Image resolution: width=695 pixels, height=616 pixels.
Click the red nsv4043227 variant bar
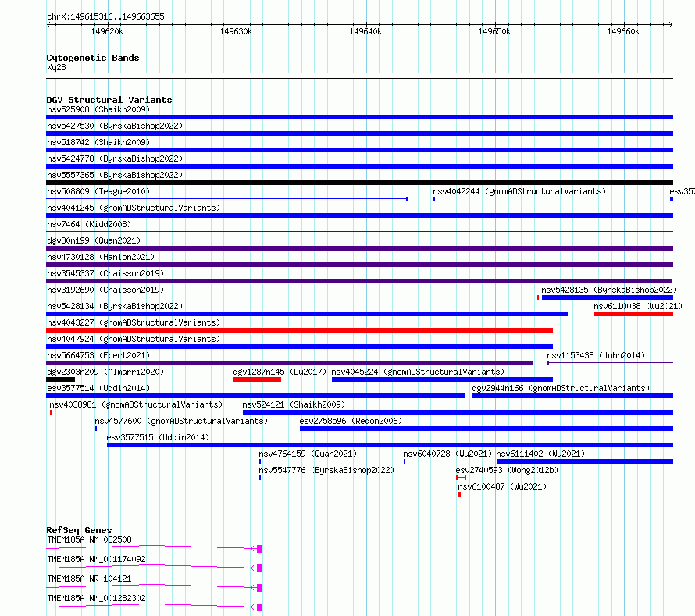click(x=299, y=330)
